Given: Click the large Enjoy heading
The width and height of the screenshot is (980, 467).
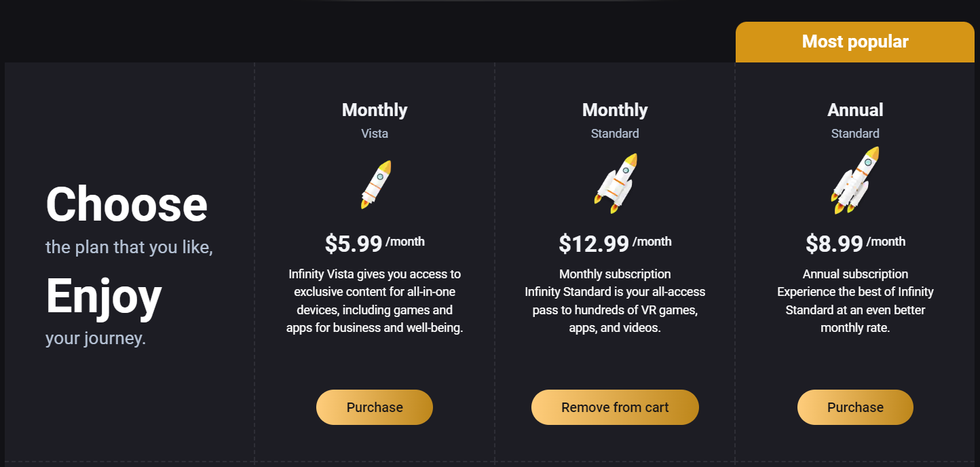Looking at the screenshot, I should [x=104, y=297].
